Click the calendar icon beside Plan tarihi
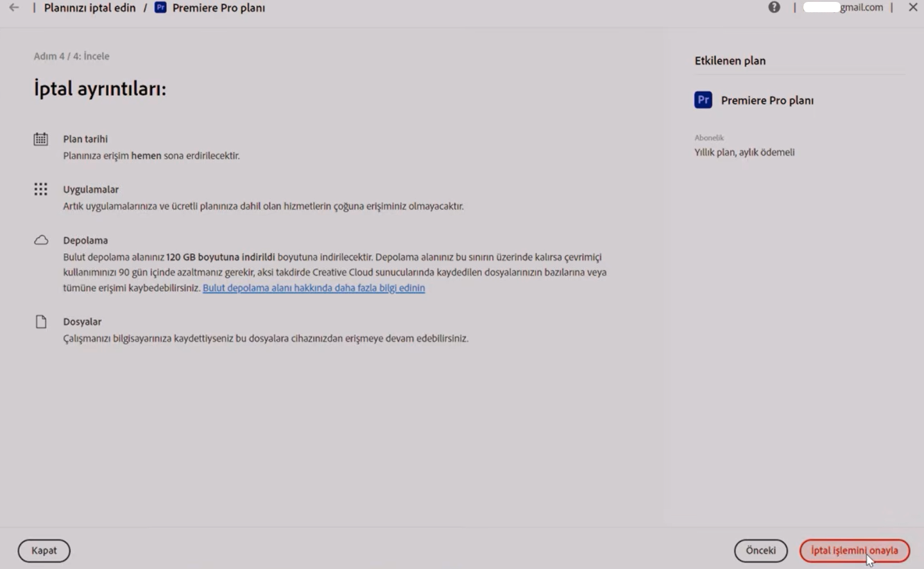The height and width of the screenshot is (569, 924). coord(40,139)
